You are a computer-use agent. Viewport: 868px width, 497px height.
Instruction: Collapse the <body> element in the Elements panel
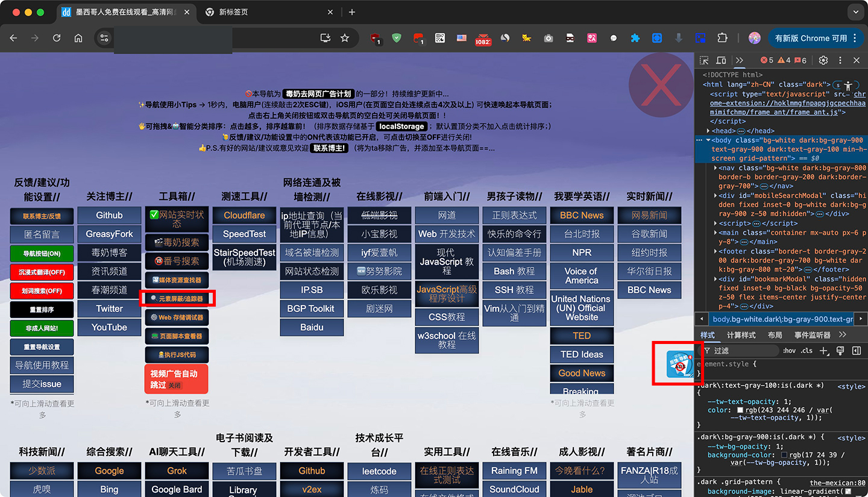708,140
